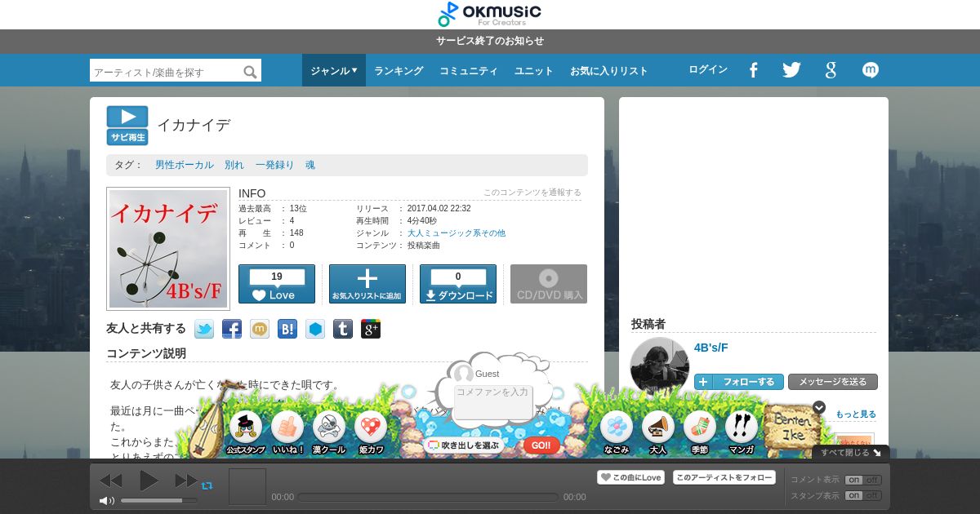Click the 一発録り tag
Image resolution: width=980 pixels, height=514 pixels.
coord(274,165)
